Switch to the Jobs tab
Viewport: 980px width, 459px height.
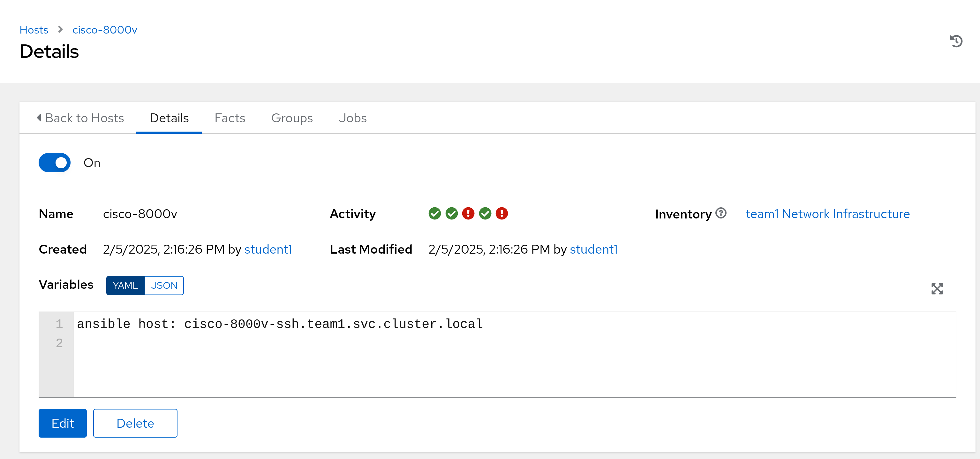point(352,118)
